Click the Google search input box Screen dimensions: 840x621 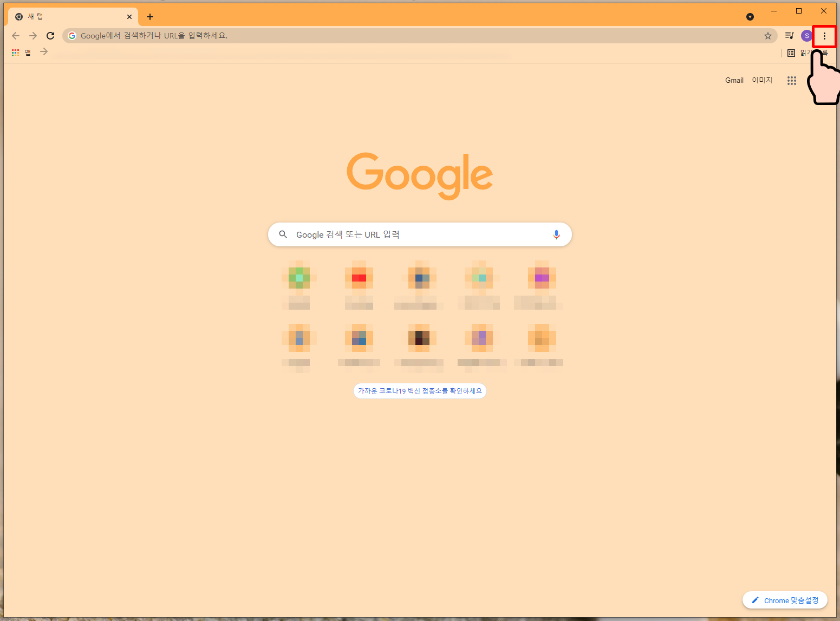[420, 234]
